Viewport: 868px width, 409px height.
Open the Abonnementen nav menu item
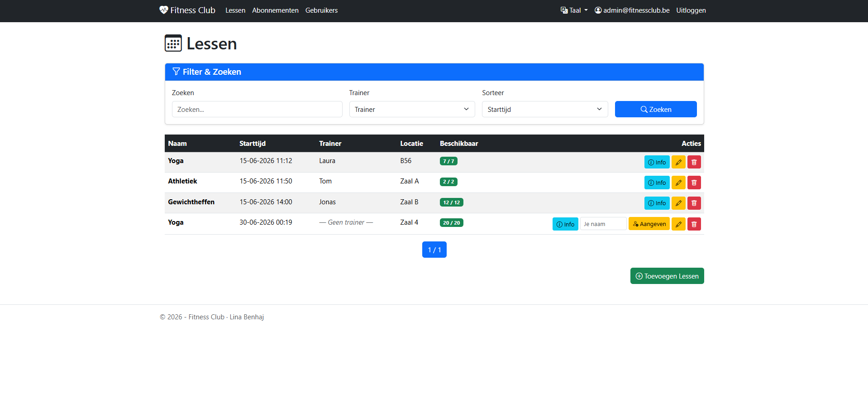point(275,10)
